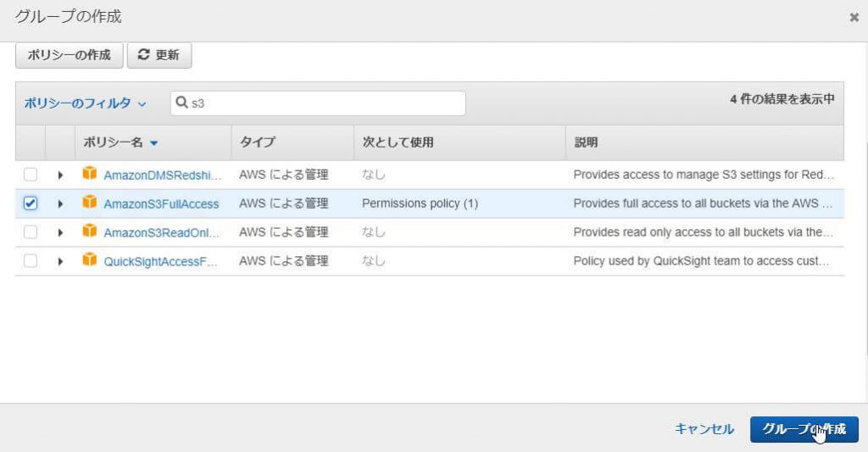
Task: Click the グループの作成 submit button
Action: (804, 429)
